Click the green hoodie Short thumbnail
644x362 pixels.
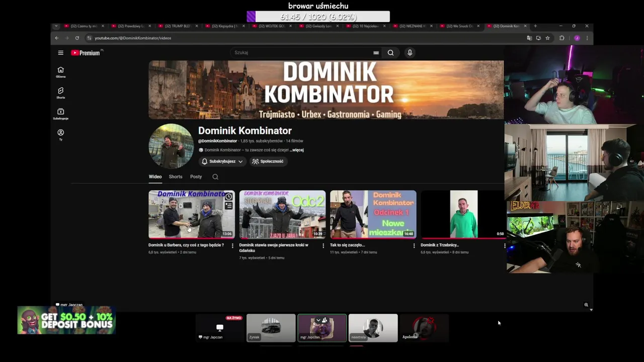coord(463,214)
